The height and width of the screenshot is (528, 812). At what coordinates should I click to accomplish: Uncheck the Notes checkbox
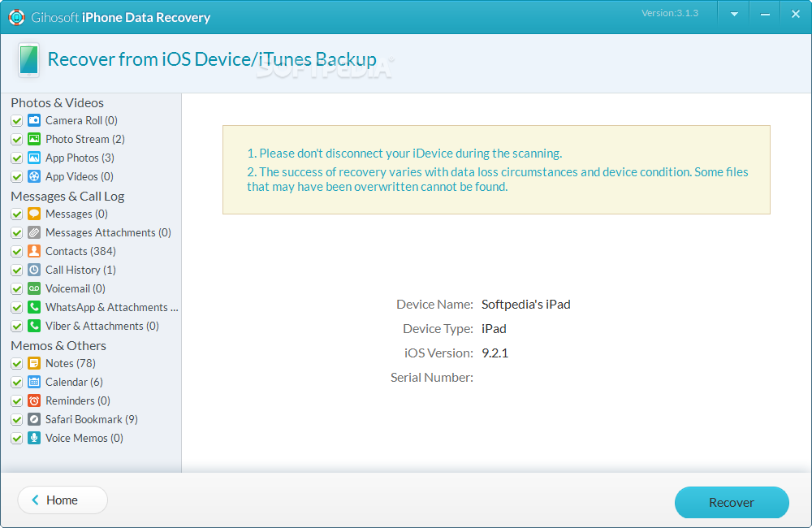coord(16,363)
